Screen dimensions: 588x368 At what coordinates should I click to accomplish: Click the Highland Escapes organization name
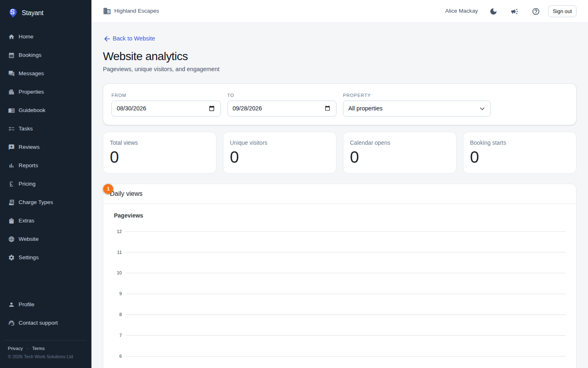coord(136,11)
